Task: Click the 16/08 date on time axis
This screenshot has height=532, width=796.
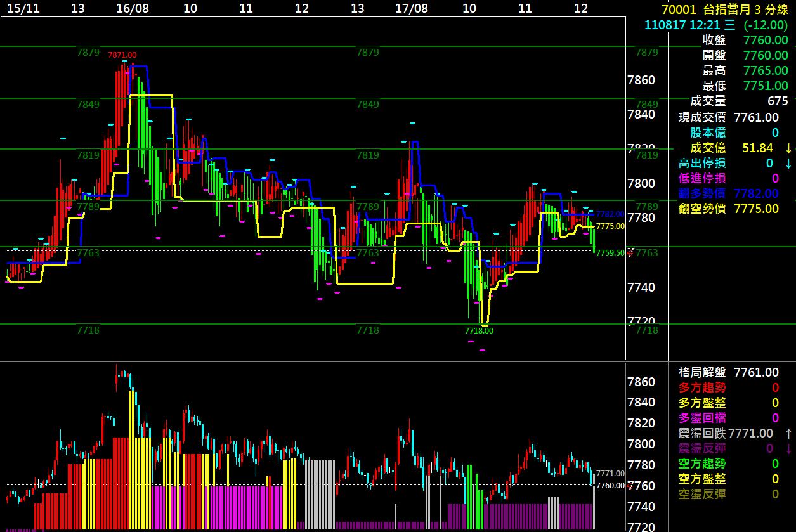Action: tap(133, 8)
